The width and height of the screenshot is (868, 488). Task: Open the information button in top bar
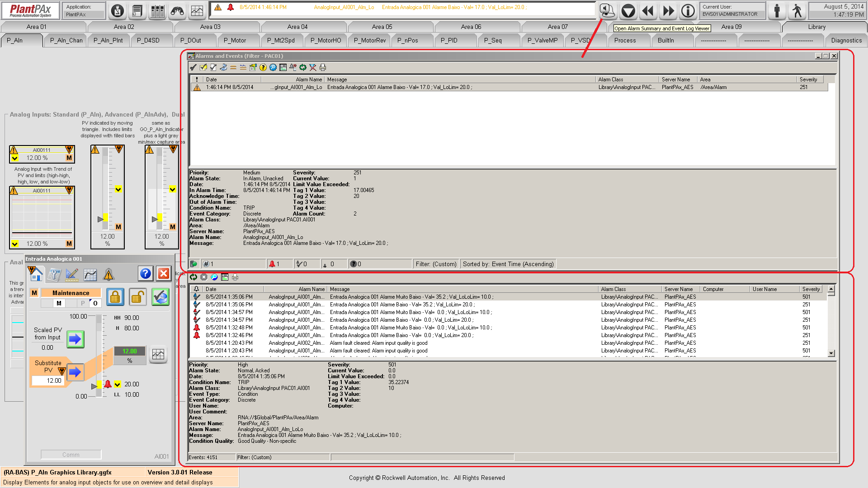[688, 11]
